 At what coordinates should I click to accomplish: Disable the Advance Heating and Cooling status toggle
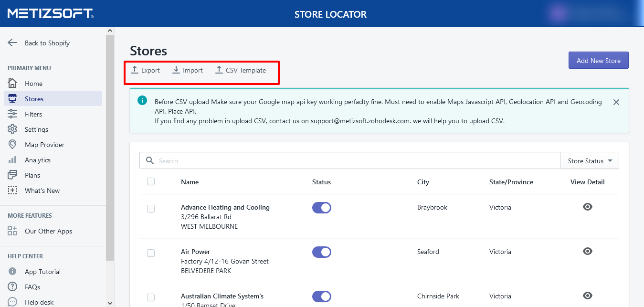322,208
